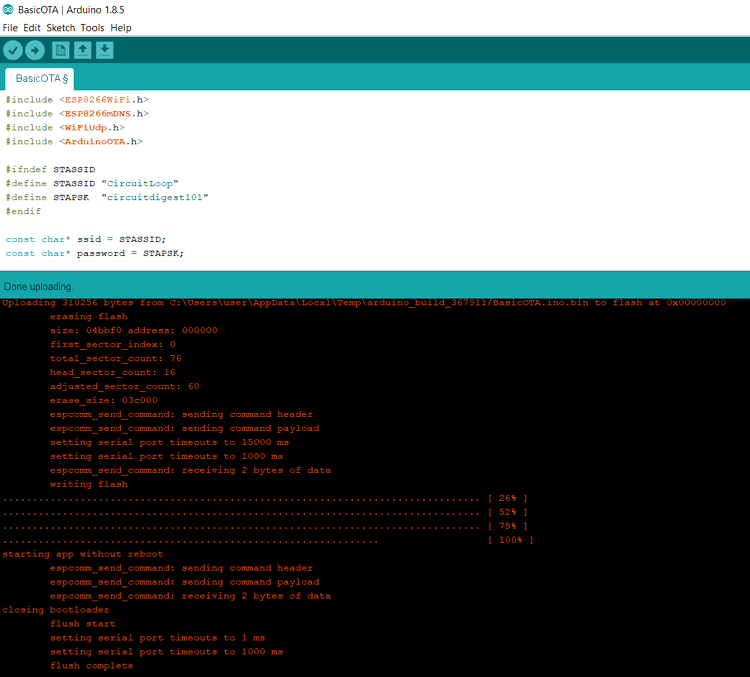Screen dimensions: 750x677
Task: Click the Verify checkmark button
Action: point(13,50)
